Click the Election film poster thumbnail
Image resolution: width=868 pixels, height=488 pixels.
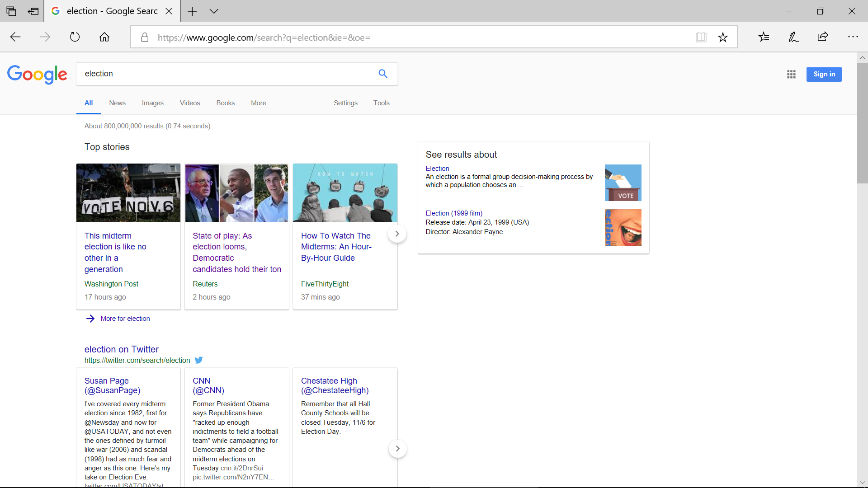pos(623,227)
